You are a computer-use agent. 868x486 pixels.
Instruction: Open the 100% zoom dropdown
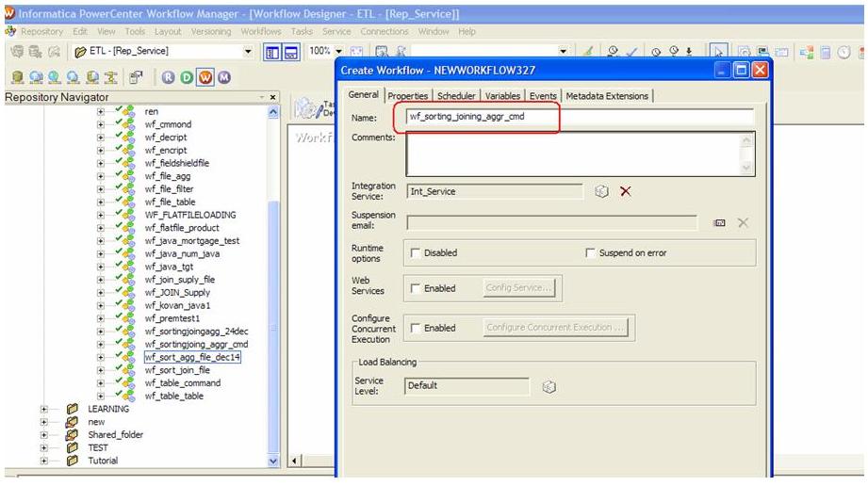[338, 51]
